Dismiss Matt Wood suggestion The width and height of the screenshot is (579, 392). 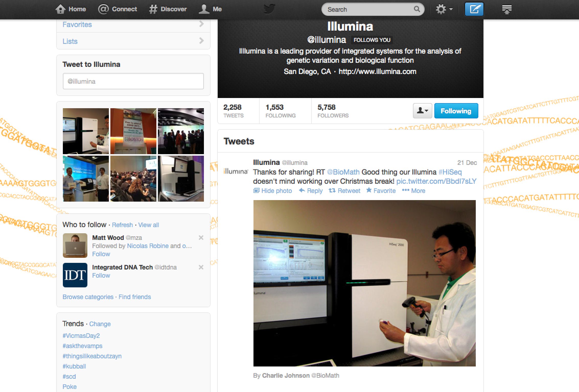pyautogui.click(x=201, y=238)
